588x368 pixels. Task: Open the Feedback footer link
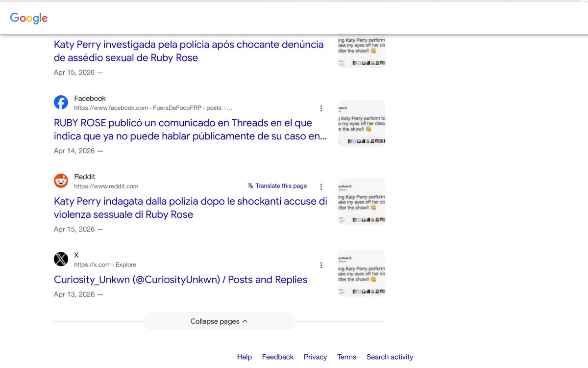click(278, 357)
